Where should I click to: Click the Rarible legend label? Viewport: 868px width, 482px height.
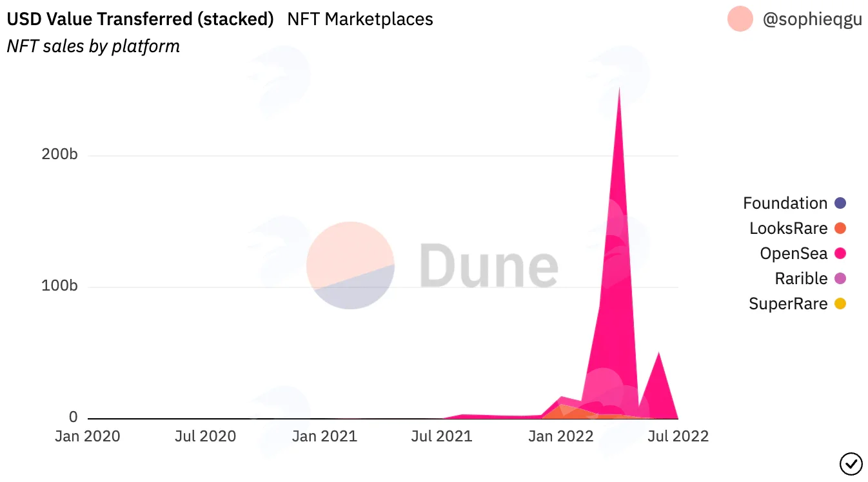(801, 278)
